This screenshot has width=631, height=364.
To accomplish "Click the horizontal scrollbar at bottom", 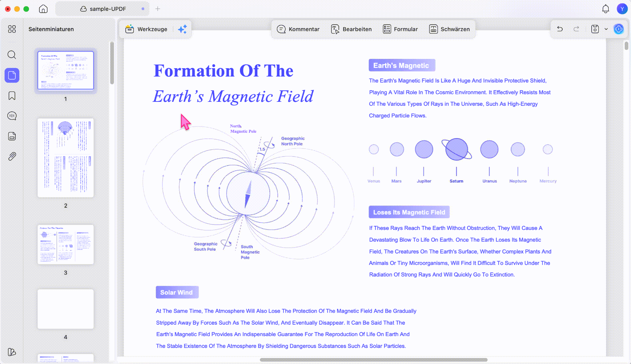I will tap(373, 360).
